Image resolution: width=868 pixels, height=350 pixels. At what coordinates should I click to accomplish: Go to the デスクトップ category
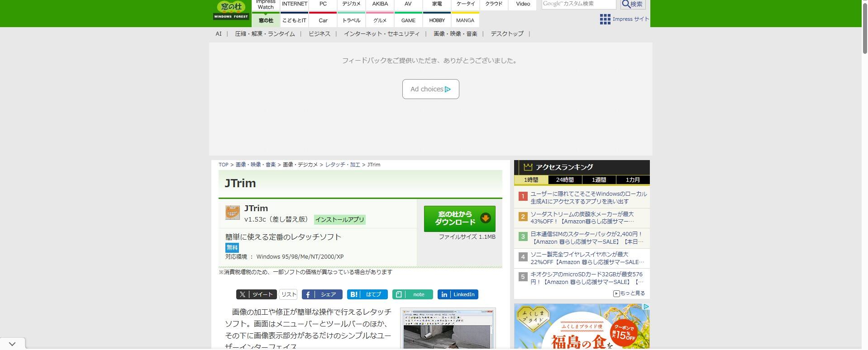pyautogui.click(x=507, y=33)
